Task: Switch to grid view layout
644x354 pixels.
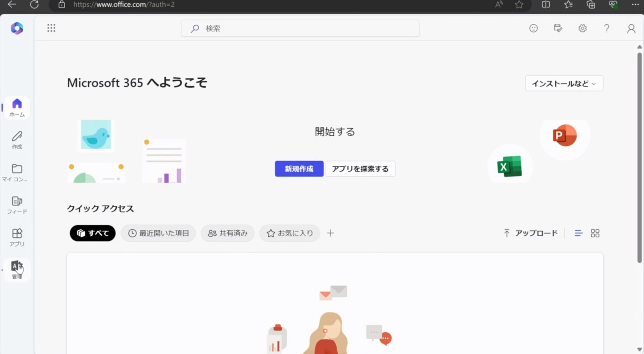Action: tap(595, 233)
